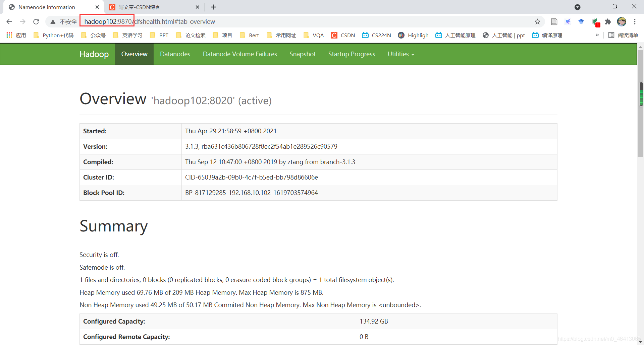Click the Block Pool ID value text

(252, 193)
